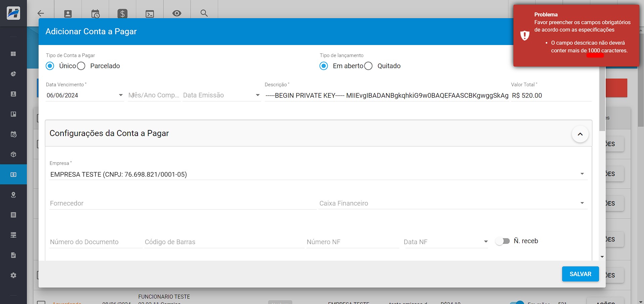The width and height of the screenshot is (644, 304).
Task: Select the highlighted money bill sidebar icon
Action: click(13, 174)
